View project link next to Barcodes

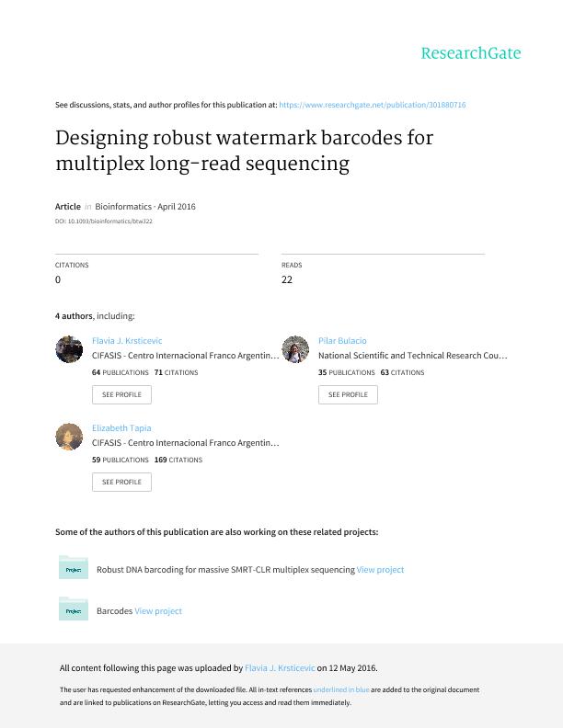pos(158,611)
